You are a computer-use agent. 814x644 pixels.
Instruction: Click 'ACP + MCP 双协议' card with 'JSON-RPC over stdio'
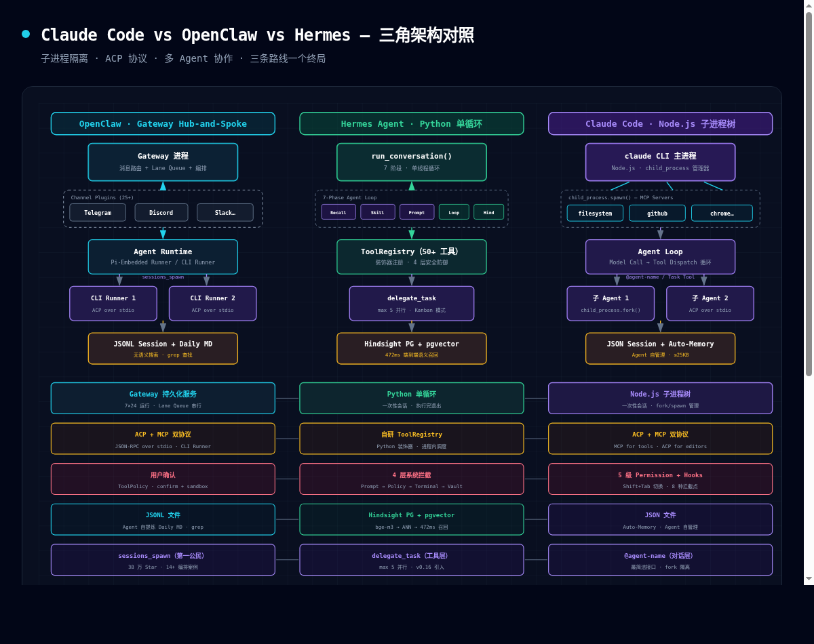point(163,439)
